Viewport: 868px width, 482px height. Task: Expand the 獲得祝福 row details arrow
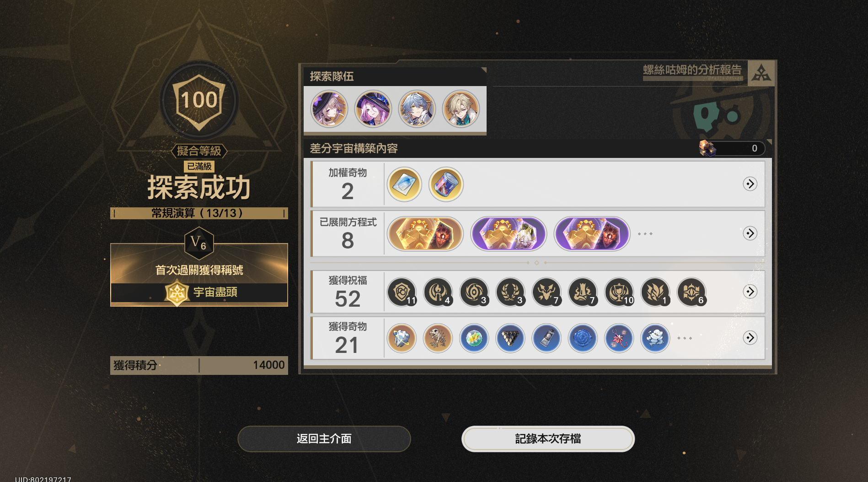pos(750,292)
